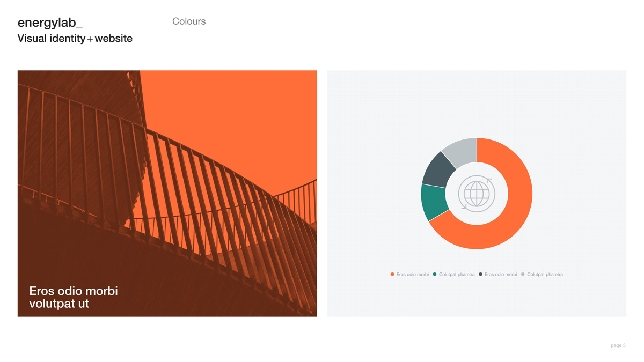This screenshot has height=362, width=644.
Task: Click the 'Colours' section heading
Action: tap(189, 21)
